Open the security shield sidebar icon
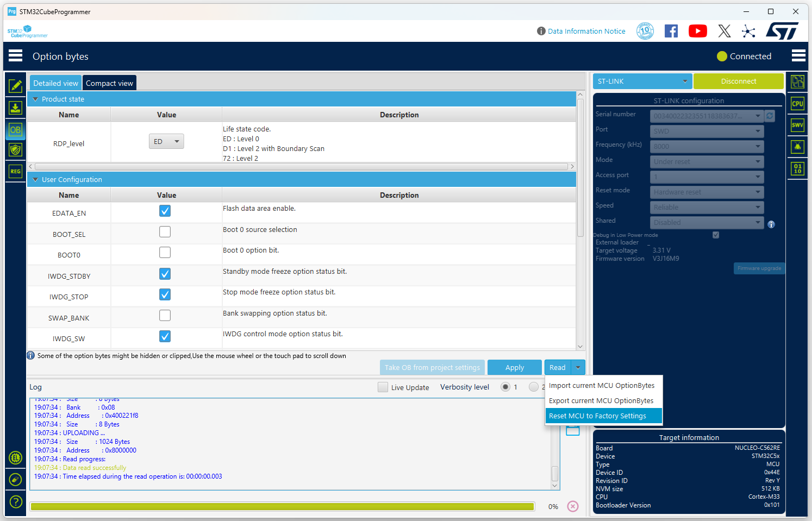 (x=15, y=150)
